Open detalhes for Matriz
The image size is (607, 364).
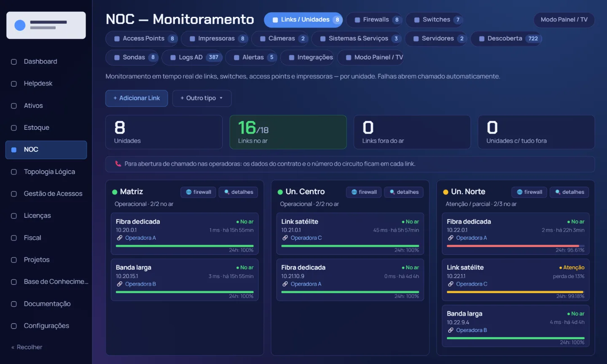(x=238, y=192)
